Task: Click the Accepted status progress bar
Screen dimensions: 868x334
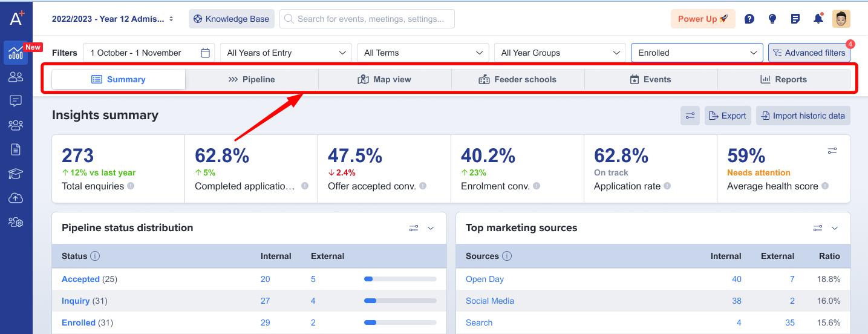Action: tap(400, 279)
